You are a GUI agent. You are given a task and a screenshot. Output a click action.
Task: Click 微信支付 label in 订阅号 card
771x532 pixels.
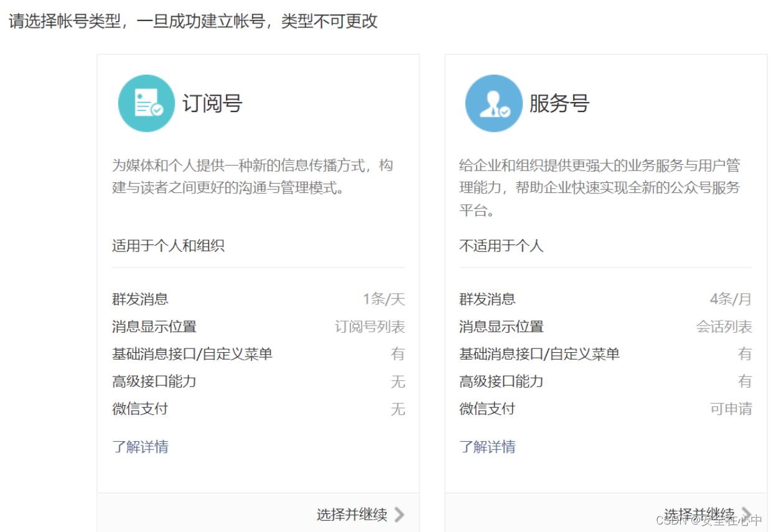point(140,409)
